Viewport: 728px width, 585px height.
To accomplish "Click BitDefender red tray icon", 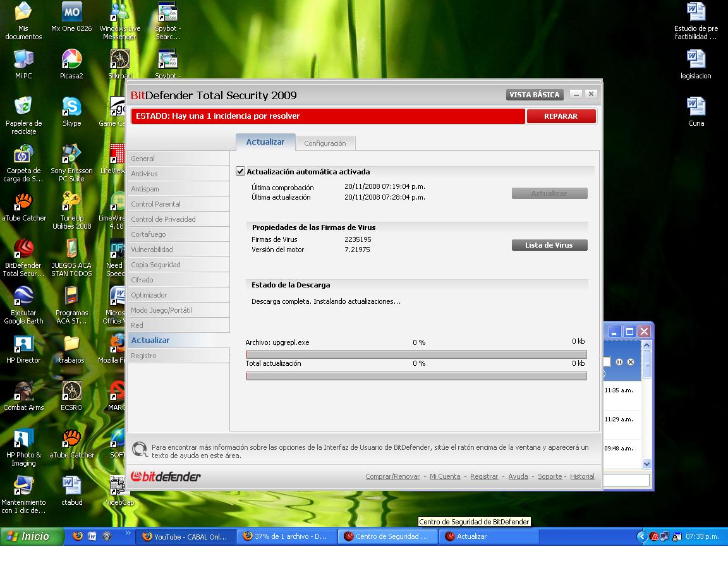I will click(655, 536).
